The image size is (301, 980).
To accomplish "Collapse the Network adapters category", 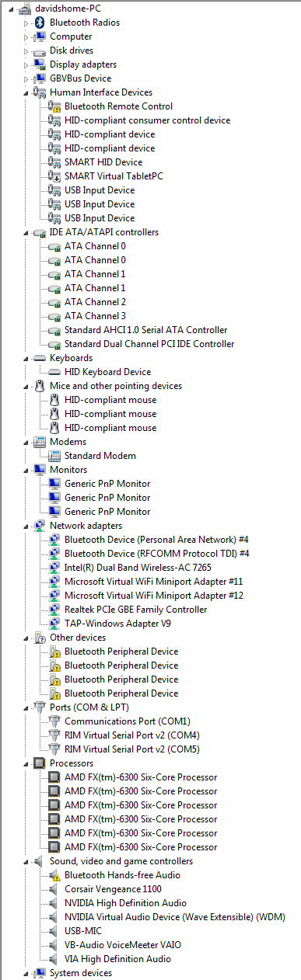I will [26, 526].
